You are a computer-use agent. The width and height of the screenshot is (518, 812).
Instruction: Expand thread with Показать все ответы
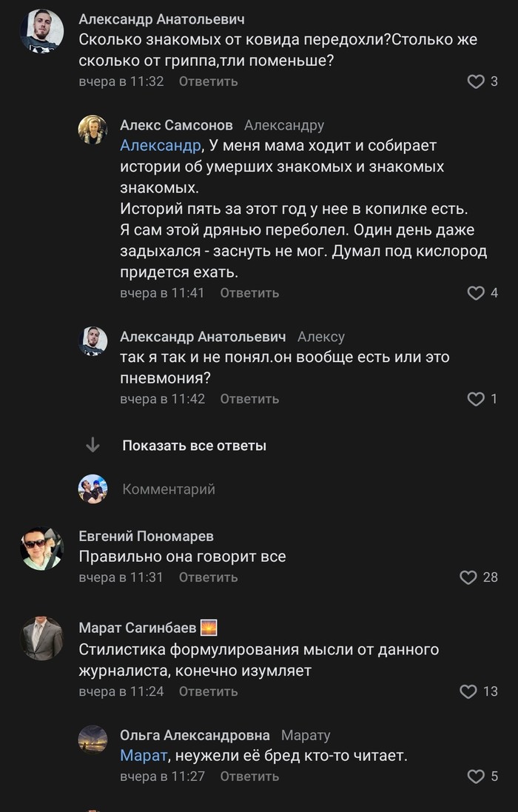tap(194, 446)
